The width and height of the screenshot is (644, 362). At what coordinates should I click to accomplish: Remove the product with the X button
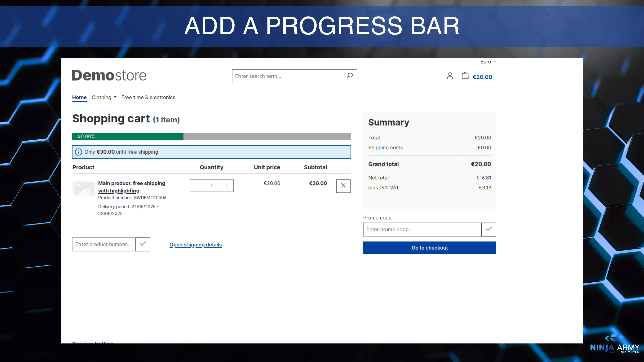tap(343, 186)
